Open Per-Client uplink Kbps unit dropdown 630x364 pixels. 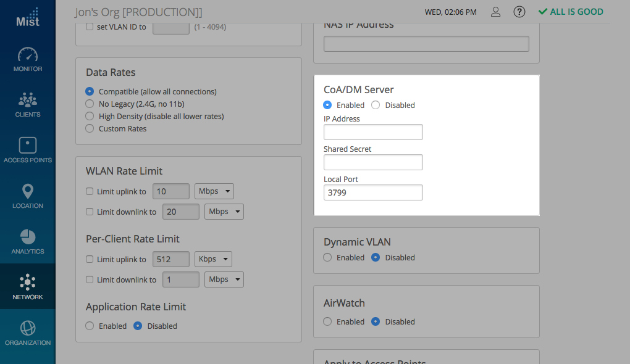213,259
